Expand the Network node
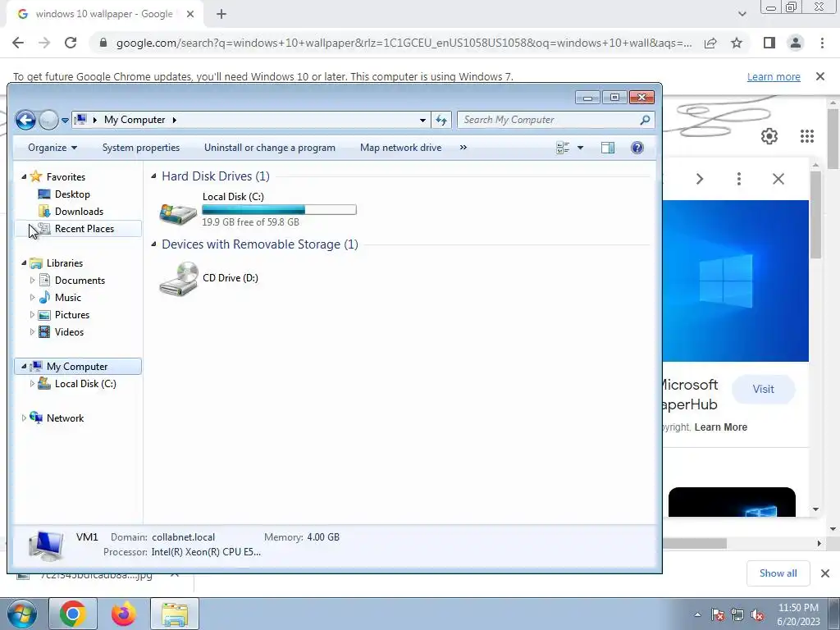This screenshot has width=840, height=630. [x=24, y=418]
